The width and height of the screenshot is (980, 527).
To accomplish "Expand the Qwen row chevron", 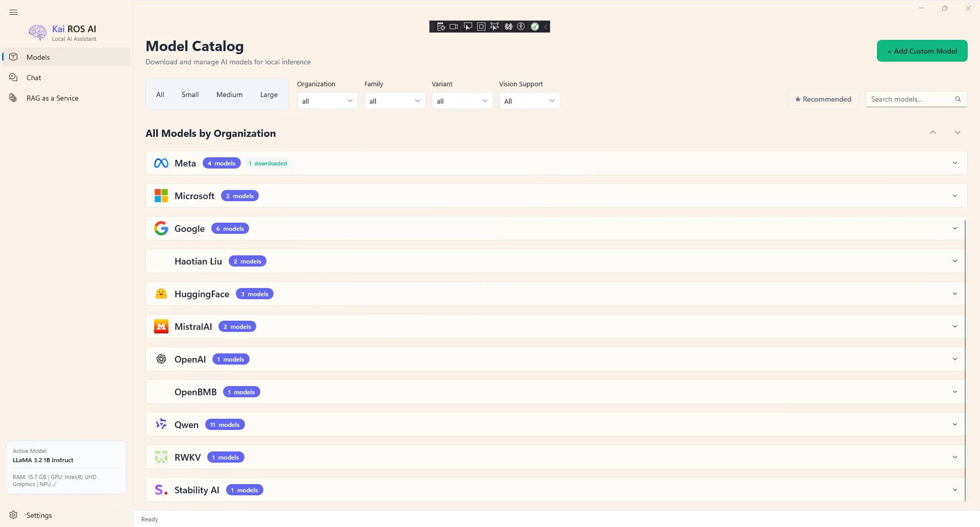I will pos(955,424).
